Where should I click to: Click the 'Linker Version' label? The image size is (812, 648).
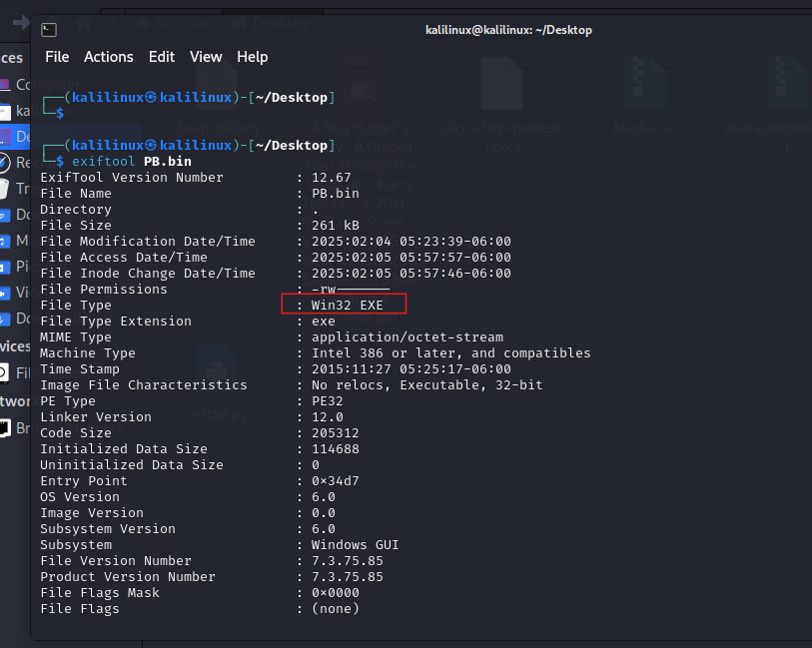point(96,417)
